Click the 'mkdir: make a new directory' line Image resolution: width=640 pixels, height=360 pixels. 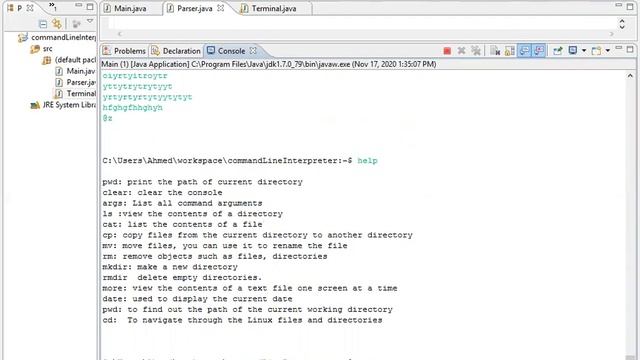[x=170, y=267]
